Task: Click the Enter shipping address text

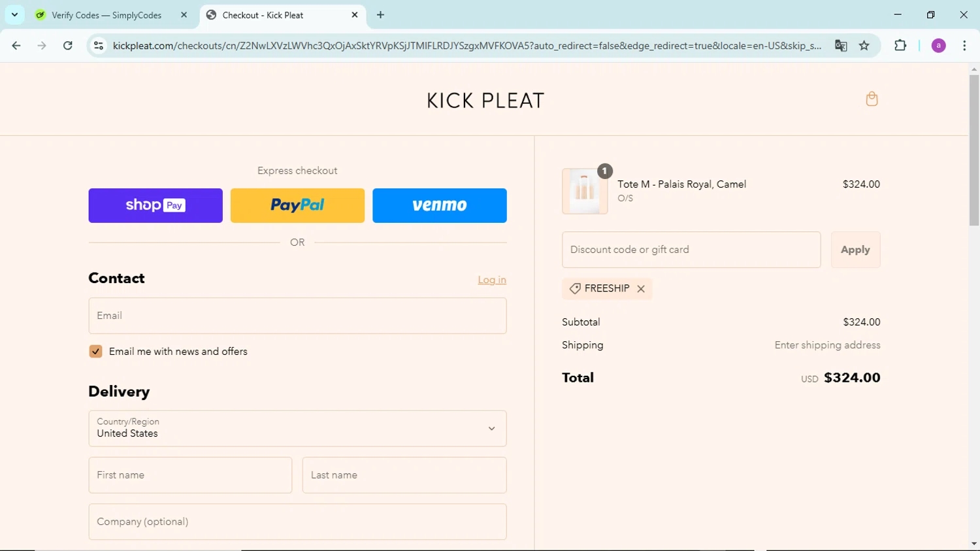Action: [x=827, y=345]
